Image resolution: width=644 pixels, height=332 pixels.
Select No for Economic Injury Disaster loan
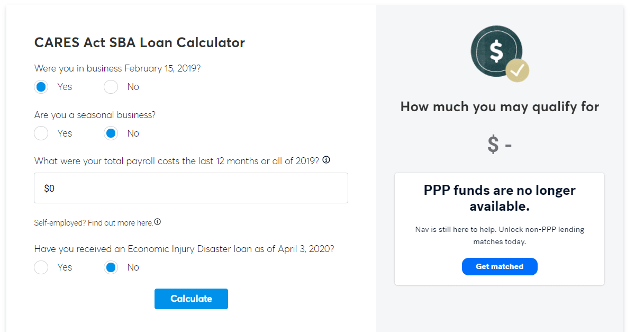[x=111, y=267]
